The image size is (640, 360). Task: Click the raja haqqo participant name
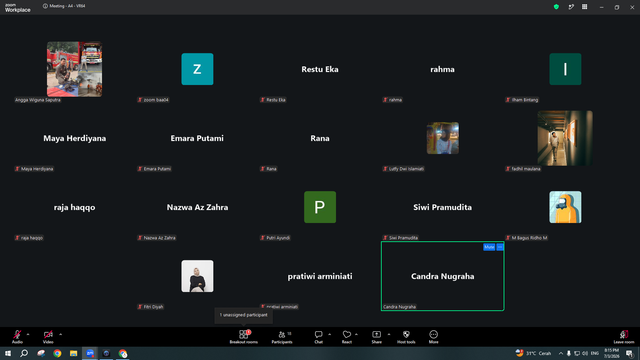point(74,207)
